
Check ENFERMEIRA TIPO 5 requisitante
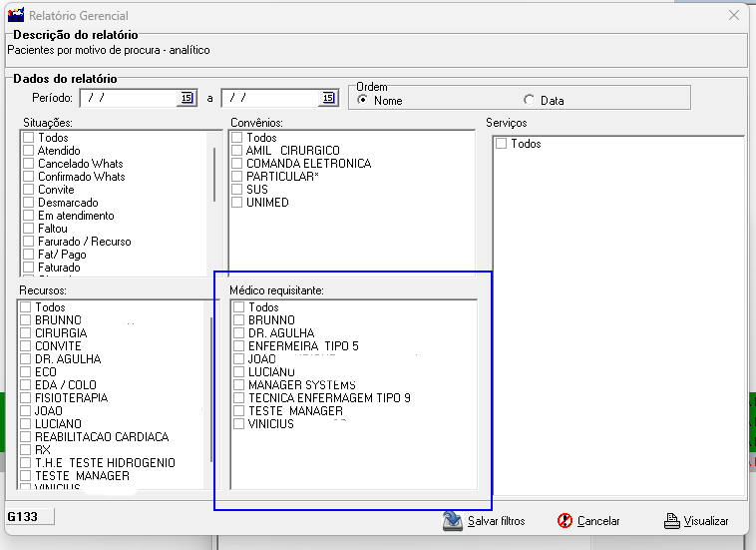[x=238, y=346]
